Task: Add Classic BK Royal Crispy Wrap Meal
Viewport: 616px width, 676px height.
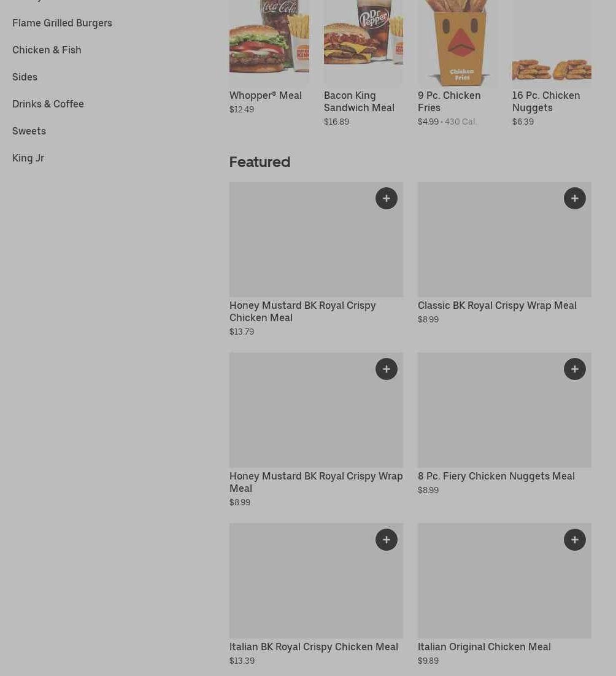Action: point(575,198)
